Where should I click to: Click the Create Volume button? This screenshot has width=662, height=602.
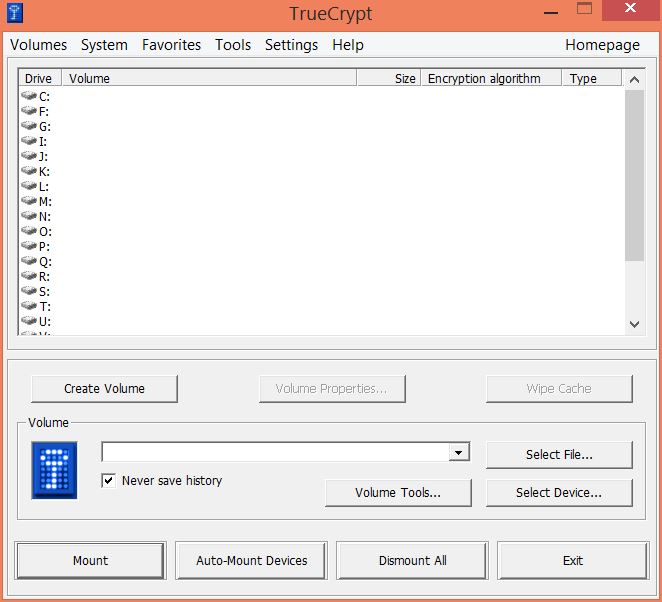[x=104, y=388]
